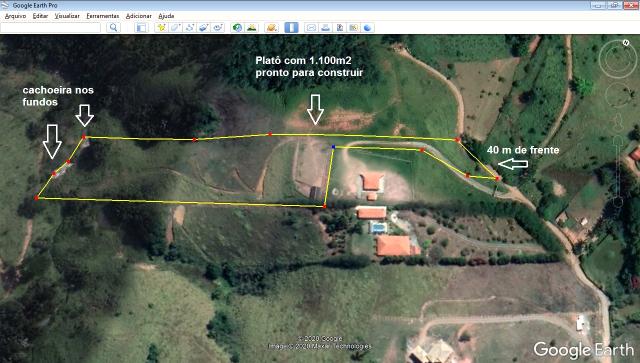Open the Ajuda menu
The height and width of the screenshot is (363, 640).
click(166, 16)
